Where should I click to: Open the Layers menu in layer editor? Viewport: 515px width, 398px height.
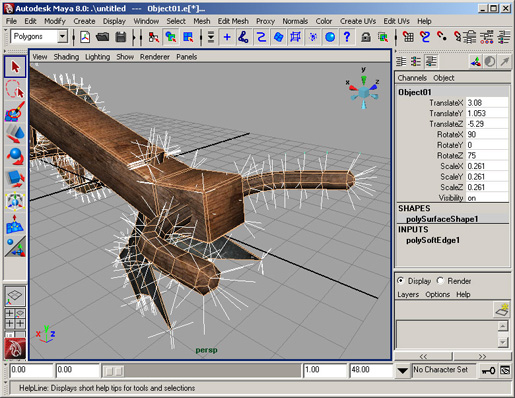[x=408, y=294]
